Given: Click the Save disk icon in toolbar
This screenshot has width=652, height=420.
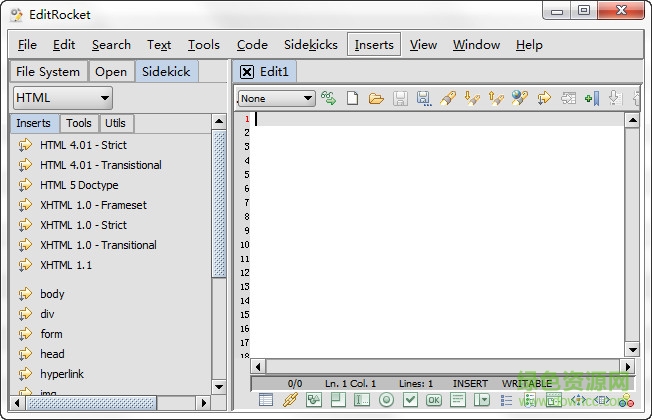Looking at the screenshot, I should (x=400, y=98).
